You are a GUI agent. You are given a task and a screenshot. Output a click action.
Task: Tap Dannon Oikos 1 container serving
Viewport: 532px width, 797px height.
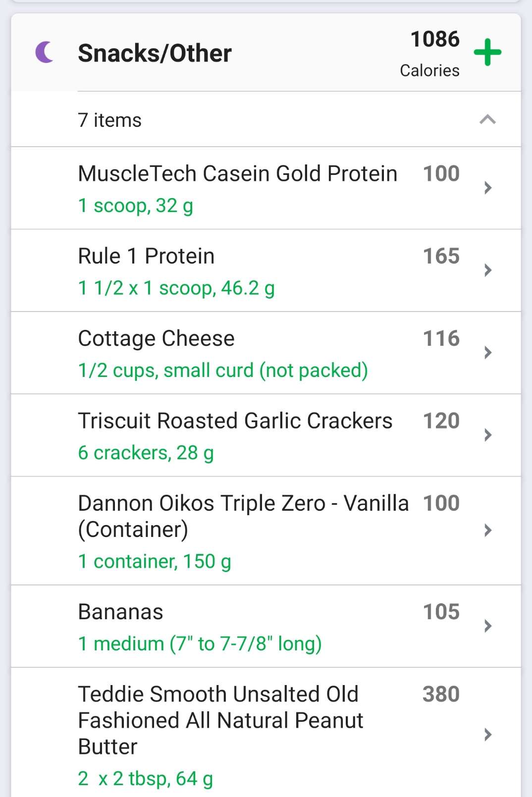pos(155,561)
